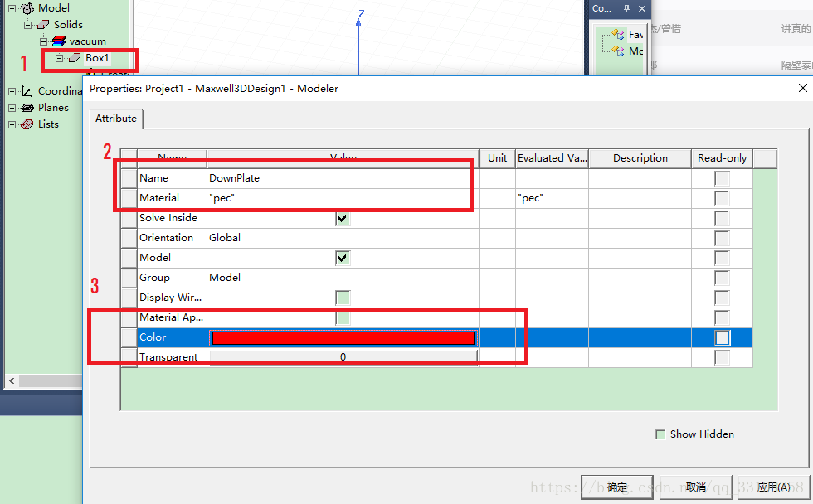The width and height of the screenshot is (813, 504).
Task: Expand the Coordinate Systems tree node
Action: coord(12,91)
